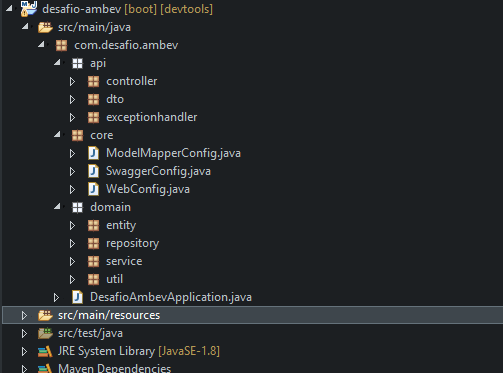Image resolution: width=503 pixels, height=373 pixels.
Task: Click the desafio-ambev project icon
Action: [x=28, y=9]
